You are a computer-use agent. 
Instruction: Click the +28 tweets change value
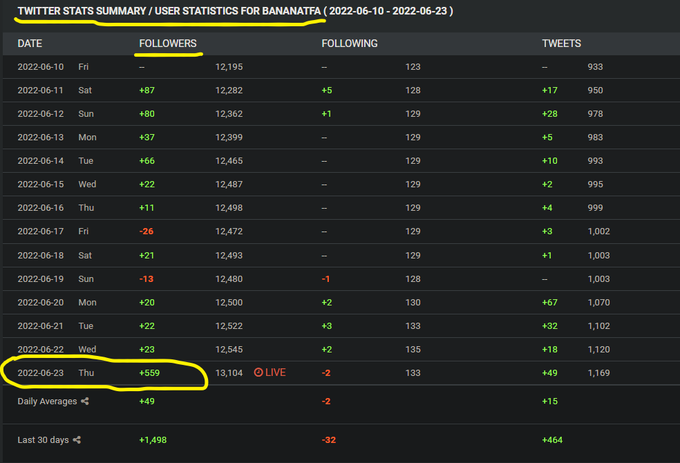coord(550,114)
